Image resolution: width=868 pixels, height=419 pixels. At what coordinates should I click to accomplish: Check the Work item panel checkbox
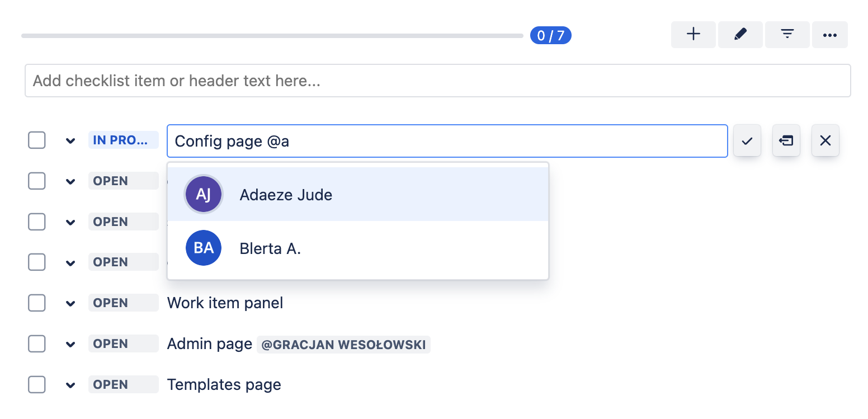pos(37,303)
